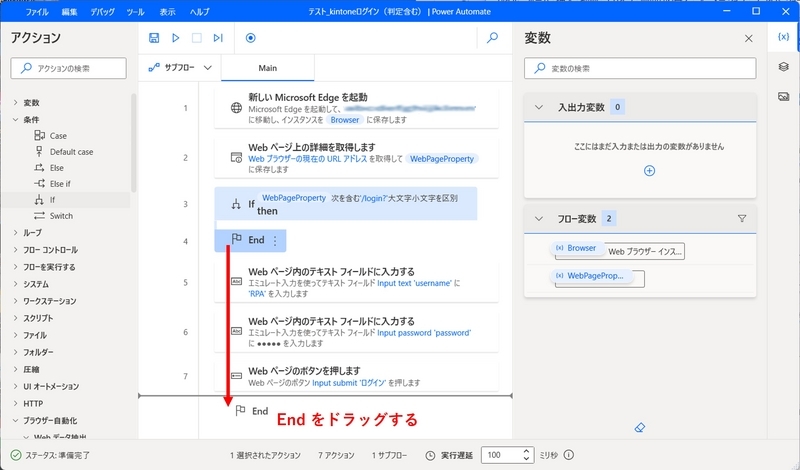Select the 新しい Microsoft Edge を起動 action
This screenshot has height=470, width=800.
pos(356,107)
